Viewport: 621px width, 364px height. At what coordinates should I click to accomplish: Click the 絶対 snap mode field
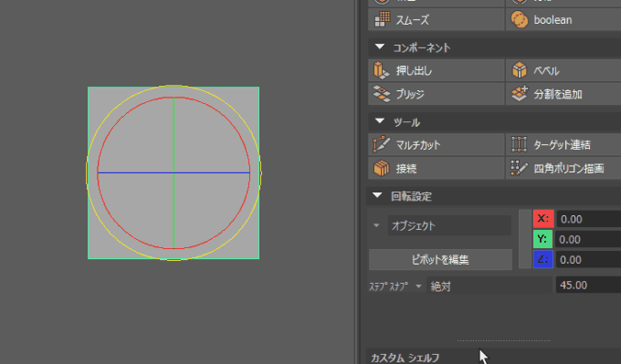[x=489, y=286]
